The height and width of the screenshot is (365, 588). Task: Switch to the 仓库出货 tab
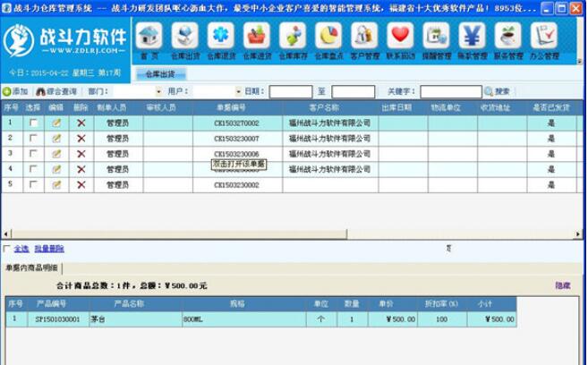point(160,74)
